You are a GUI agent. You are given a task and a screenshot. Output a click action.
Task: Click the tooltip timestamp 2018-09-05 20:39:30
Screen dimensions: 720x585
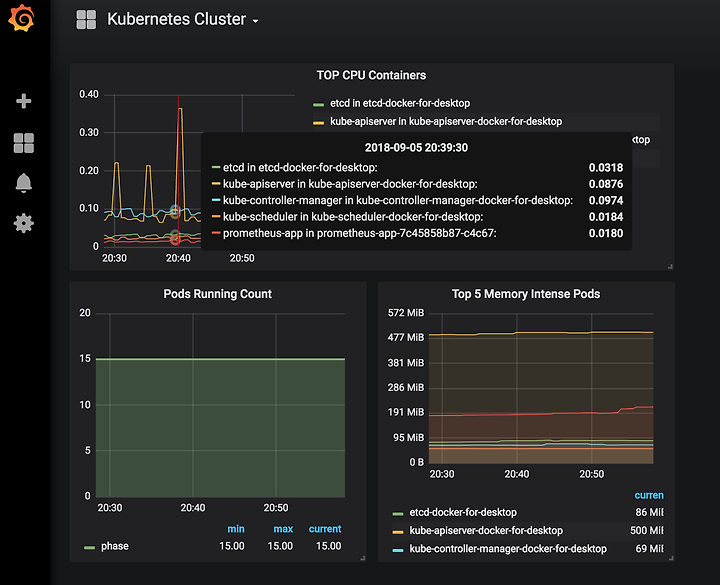pos(416,148)
